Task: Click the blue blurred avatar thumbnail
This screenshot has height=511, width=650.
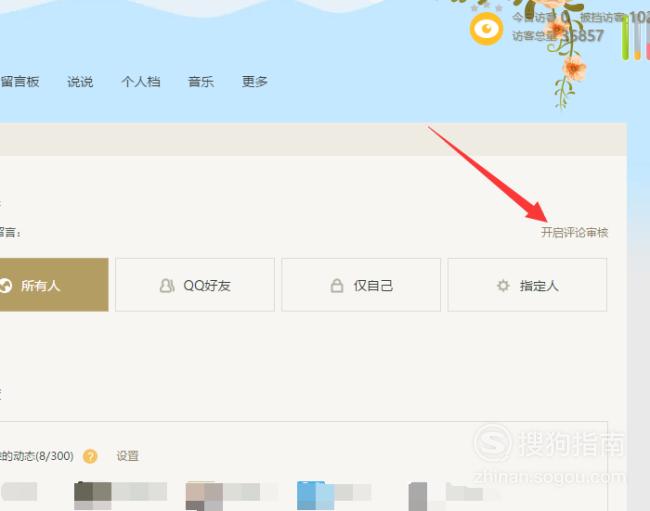Action: pos(315,495)
